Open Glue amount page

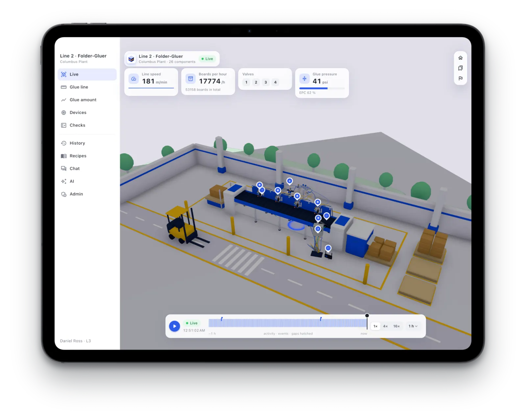pos(87,100)
